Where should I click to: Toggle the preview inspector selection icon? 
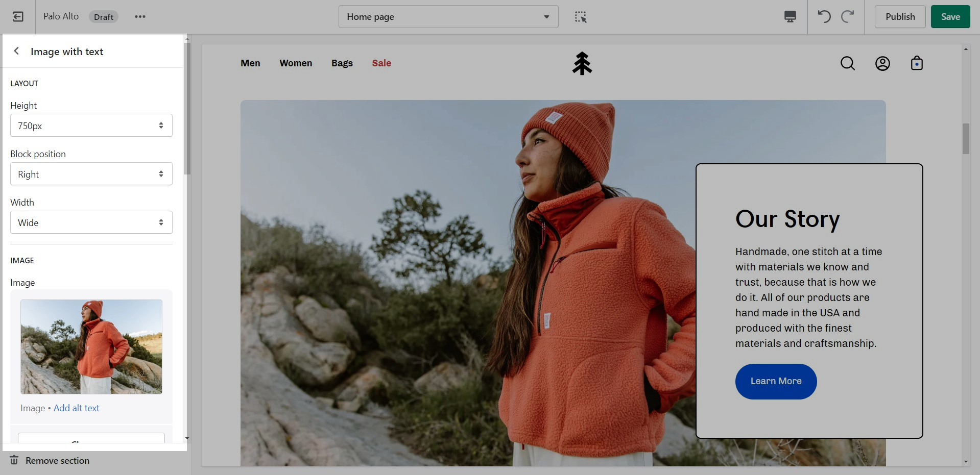click(581, 17)
